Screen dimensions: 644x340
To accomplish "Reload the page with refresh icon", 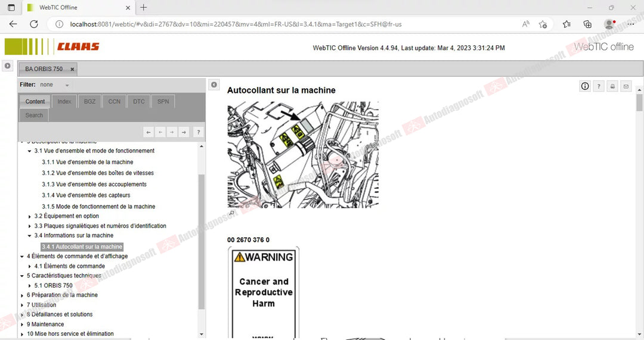I will point(34,24).
